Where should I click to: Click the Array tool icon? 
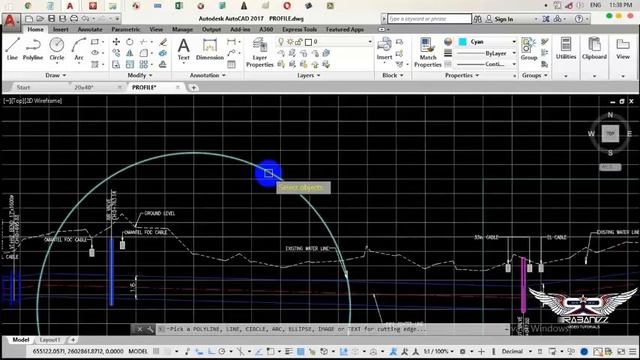click(x=143, y=64)
